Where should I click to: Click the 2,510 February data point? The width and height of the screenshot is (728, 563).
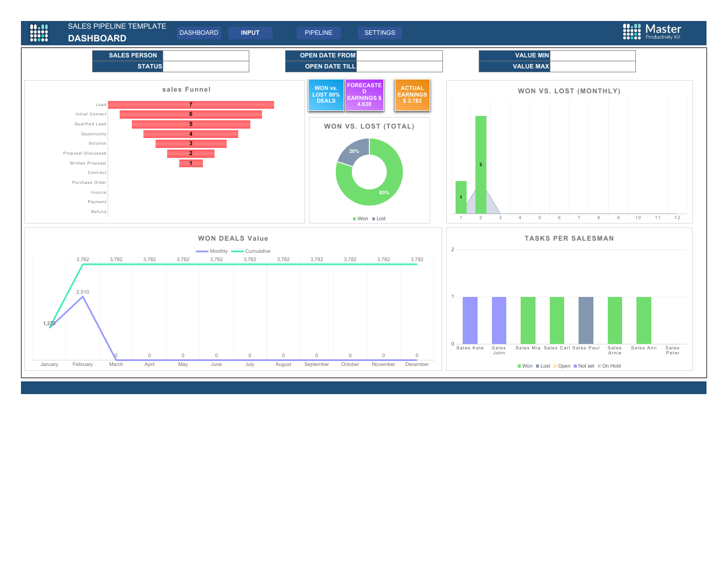click(83, 297)
